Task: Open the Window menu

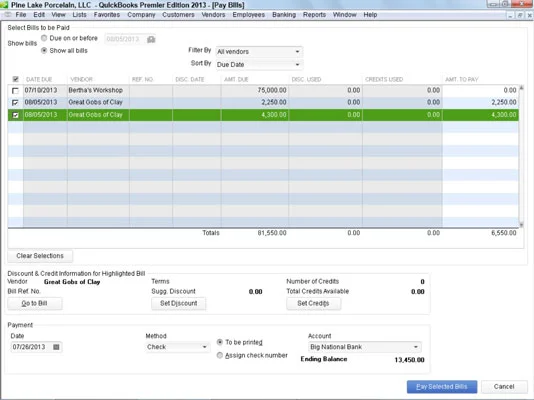Action: pyautogui.click(x=344, y=15)
